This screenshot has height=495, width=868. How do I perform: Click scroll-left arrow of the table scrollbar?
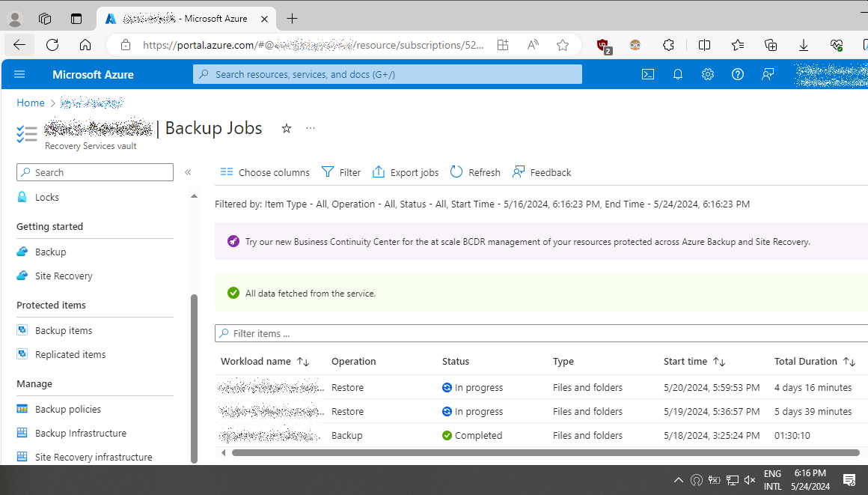pyautogui.click(x=223, y=453)
